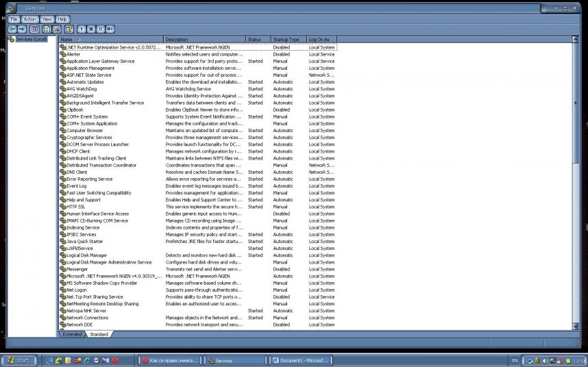Click the Pause Service toolbar icon
This screenshot has height=367, width=588.
pyautogui.click(x=101, y=29)
